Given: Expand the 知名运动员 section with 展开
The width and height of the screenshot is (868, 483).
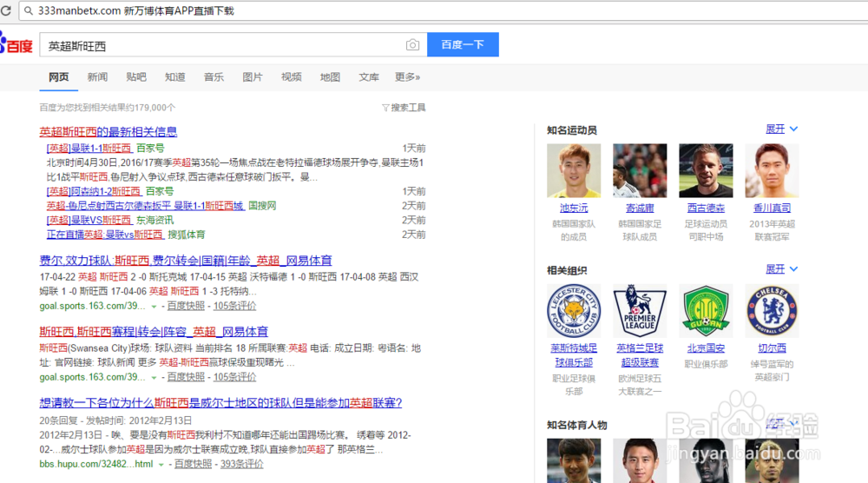Looking at the screenshot, I should click(782, 129).
